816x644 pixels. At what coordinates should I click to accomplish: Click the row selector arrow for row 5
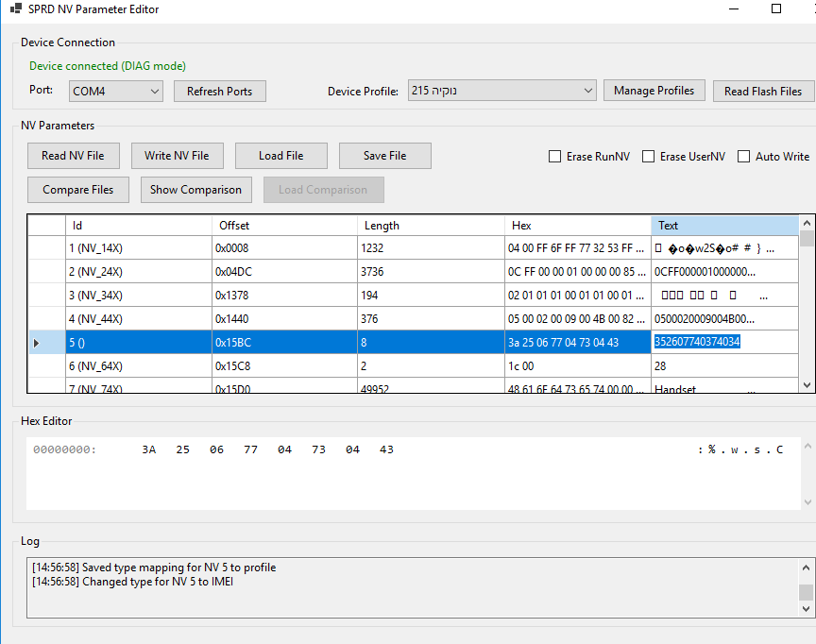[x=37, y=342]
